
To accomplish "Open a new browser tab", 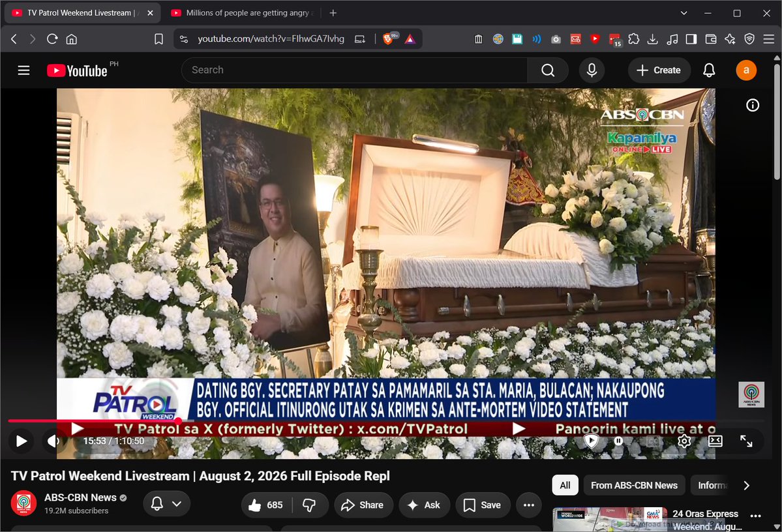I will (333, 13).
